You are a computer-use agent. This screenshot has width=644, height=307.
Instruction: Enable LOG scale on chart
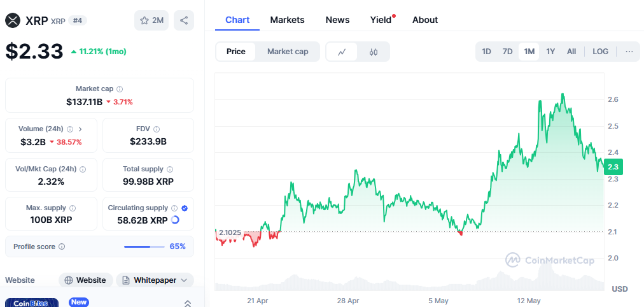click(x=600, y=52)
